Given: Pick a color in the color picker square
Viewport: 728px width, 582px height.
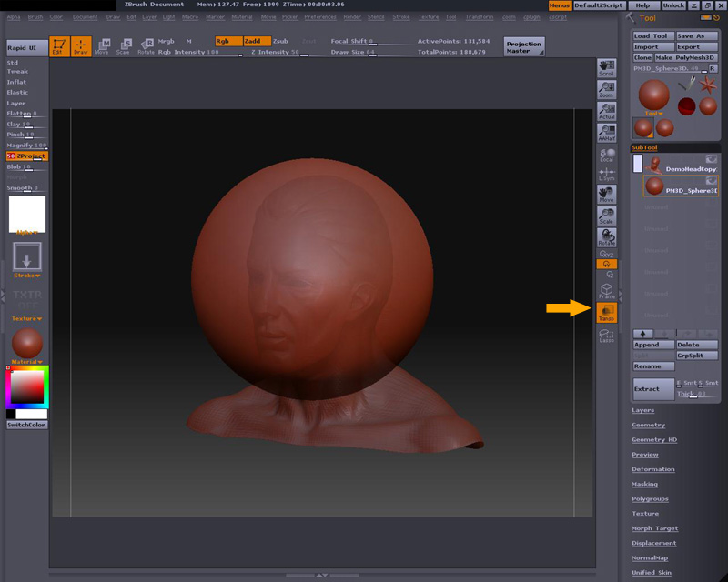Looking at the screenshot, I should [25, 388].
